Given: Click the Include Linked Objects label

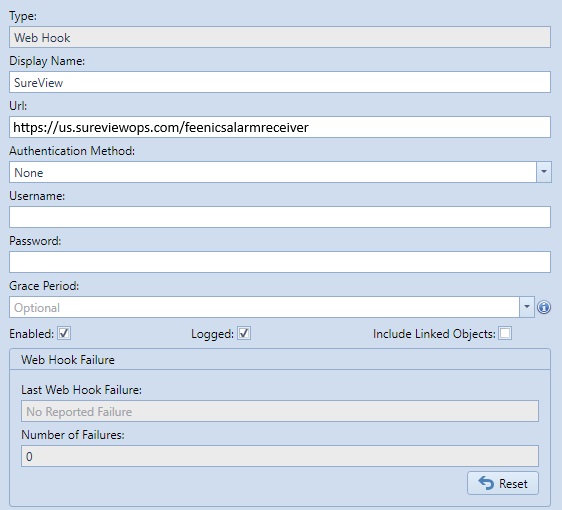Looking at the screenshot, I should click(x=434, y=334).
